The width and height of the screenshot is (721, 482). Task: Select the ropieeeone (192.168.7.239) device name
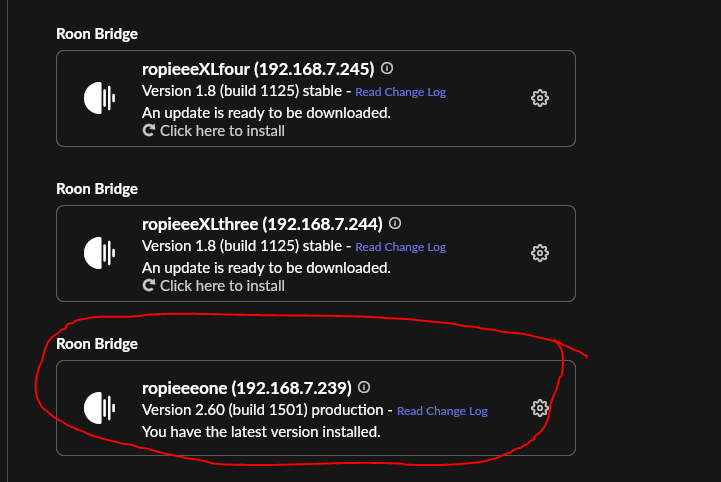point(246,387)
